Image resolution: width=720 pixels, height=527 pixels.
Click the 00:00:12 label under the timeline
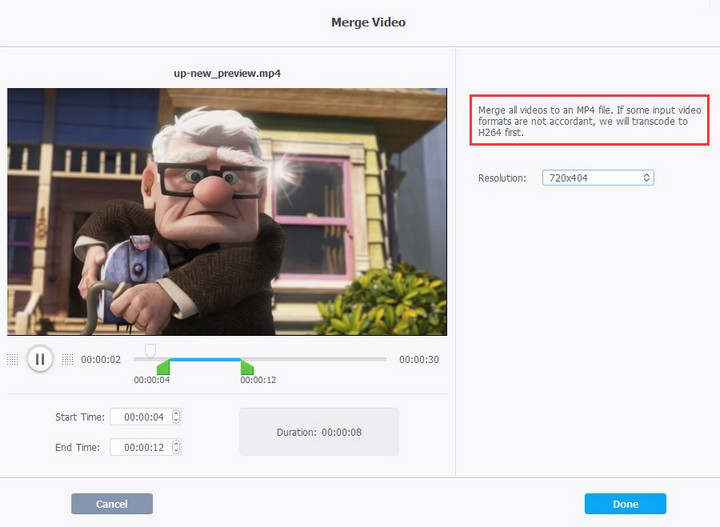click(x=258, y=380)
